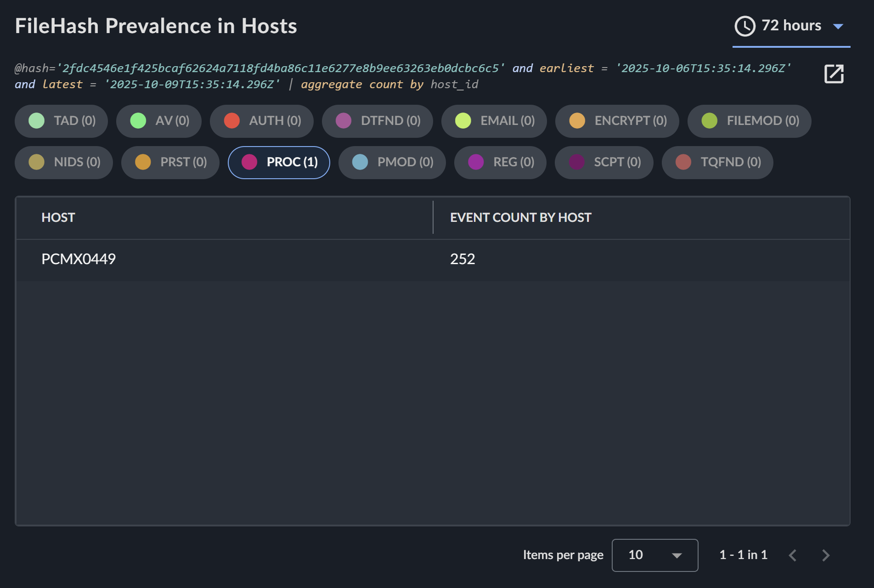Open query in new window icon
Viewport: 874px width, 588px height.
pyautogui.click(x=834, y=74)
